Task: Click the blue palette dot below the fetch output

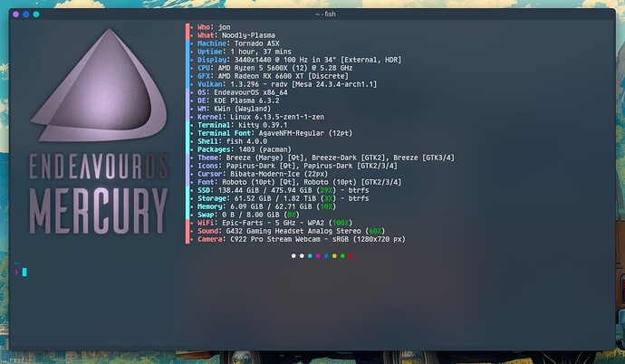Action: coord(326,256)
